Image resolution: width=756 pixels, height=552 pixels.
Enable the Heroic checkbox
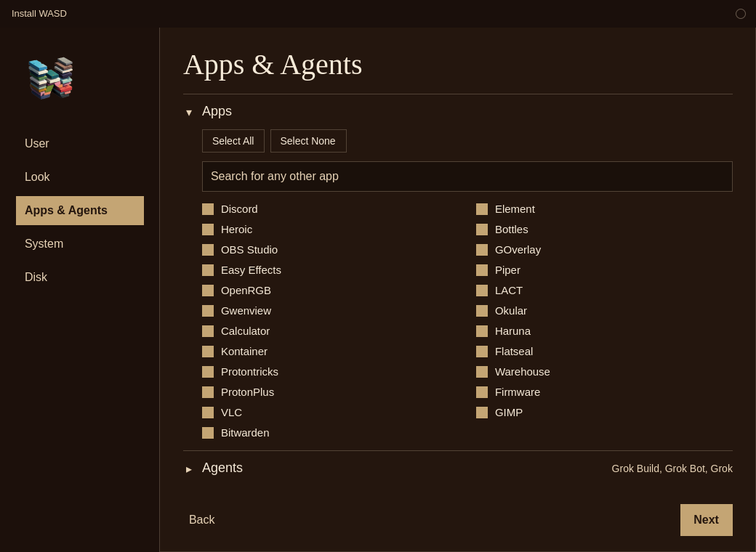coord(208,230)
